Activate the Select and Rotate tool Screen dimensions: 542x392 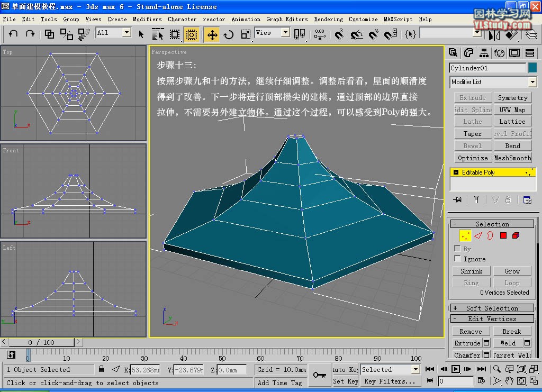229,35
